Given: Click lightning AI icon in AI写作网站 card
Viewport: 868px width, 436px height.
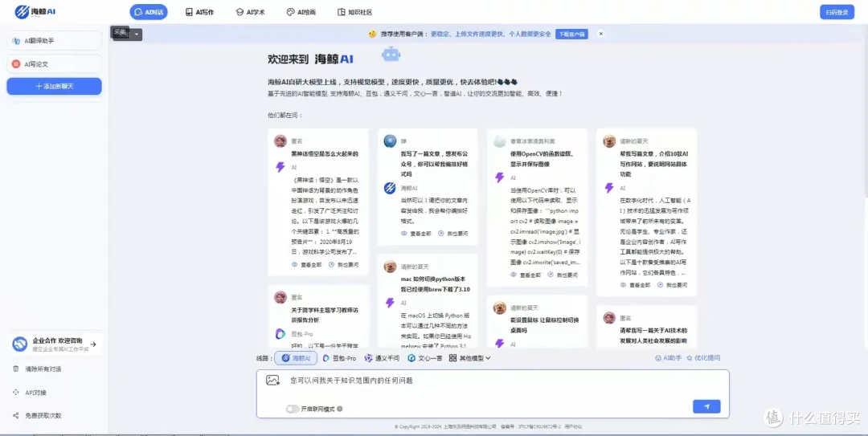Looking at the screenshot, I should (609, 188).
